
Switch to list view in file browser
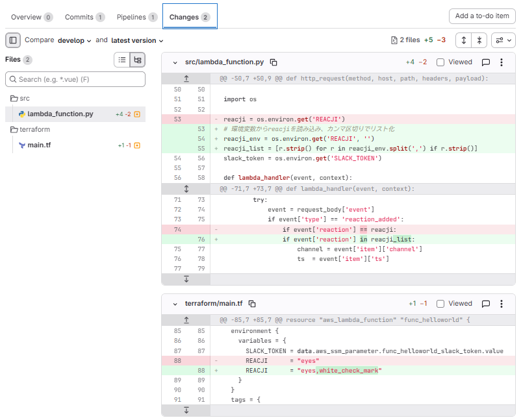click(121, 60)
